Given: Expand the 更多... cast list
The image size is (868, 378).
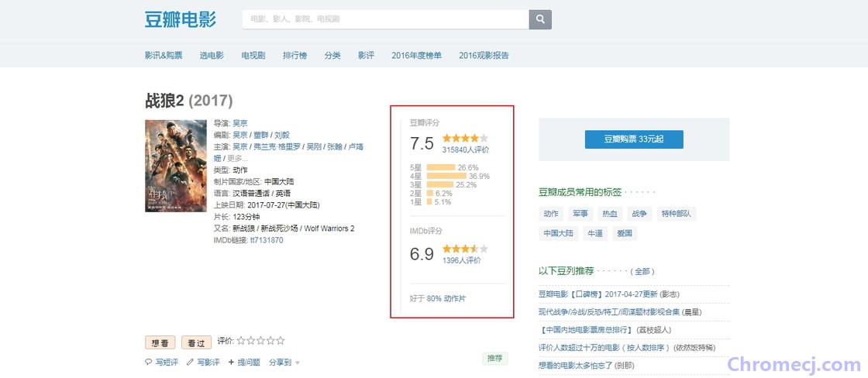Looking at the screenshot, I should (x=238, y=158).
